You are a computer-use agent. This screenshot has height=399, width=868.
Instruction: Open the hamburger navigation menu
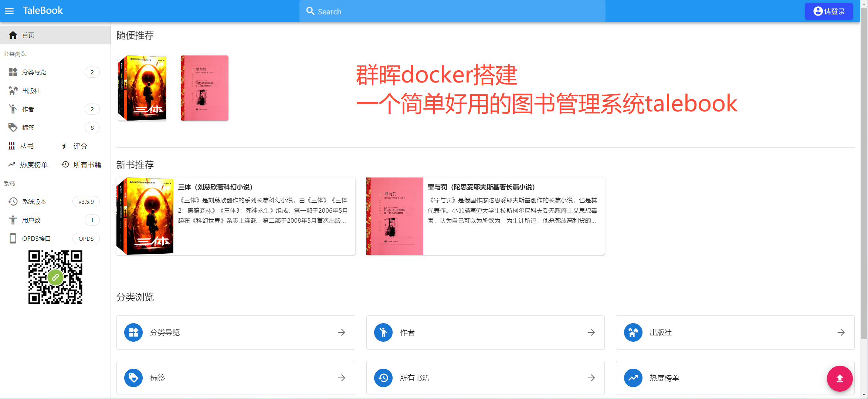point(9,11)
